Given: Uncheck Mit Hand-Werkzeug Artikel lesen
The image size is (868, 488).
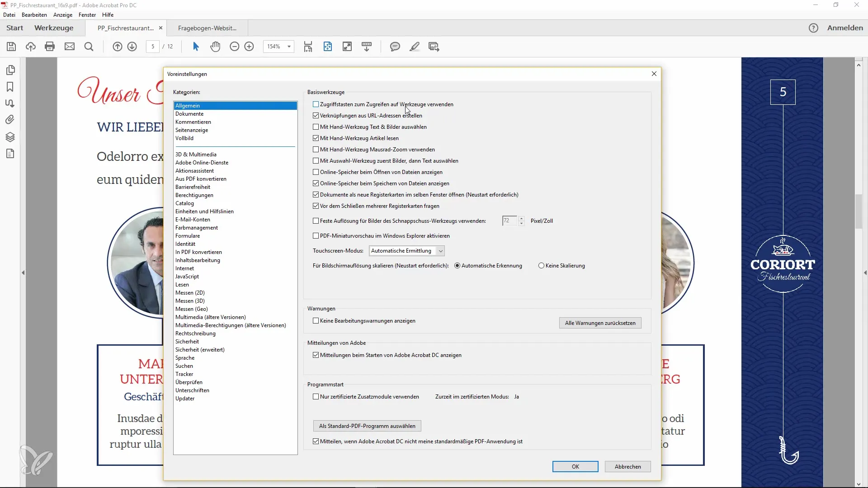Looking at the screenshot, I should click(316, 138).
